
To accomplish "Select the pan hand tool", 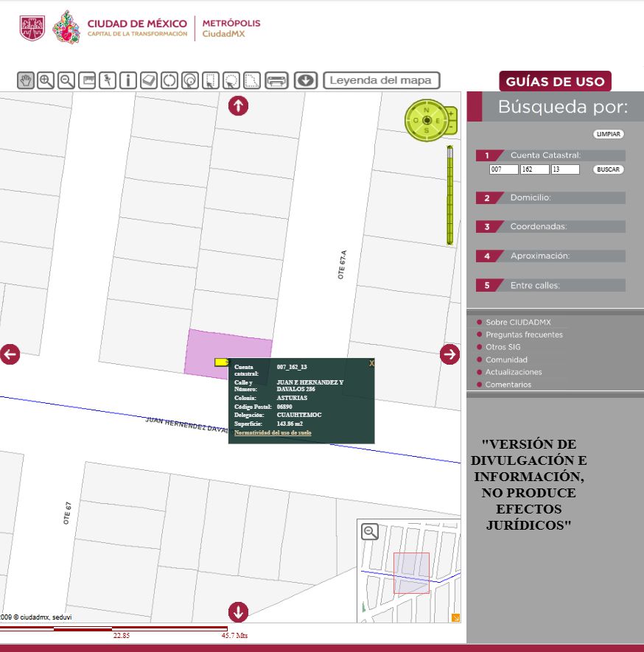I will 24,81.
